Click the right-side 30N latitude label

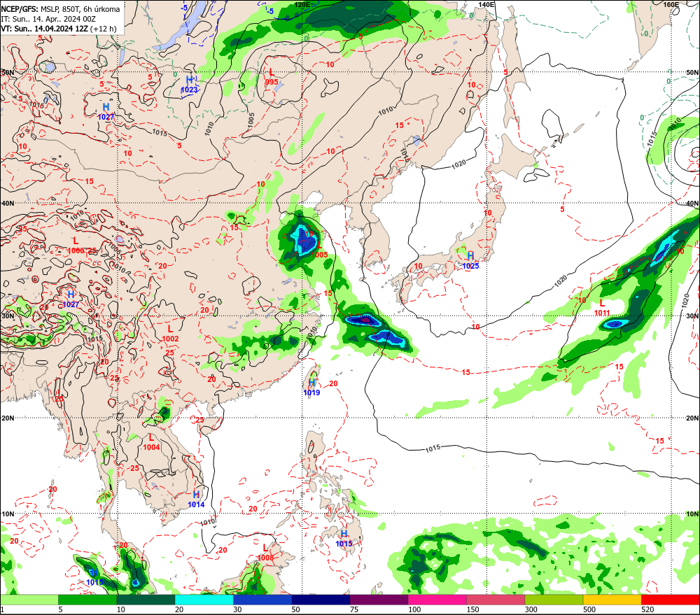tap(692, 316)
